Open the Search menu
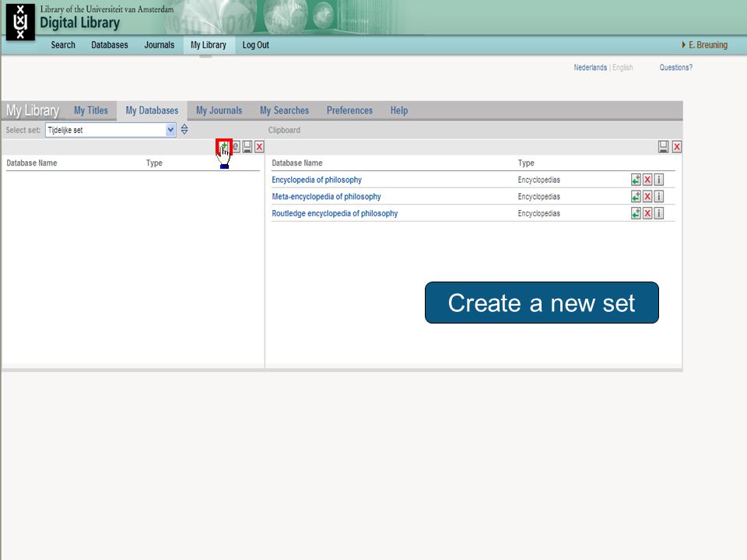The height and width of the screenshot is (560, 747). [x=63, y=45]
